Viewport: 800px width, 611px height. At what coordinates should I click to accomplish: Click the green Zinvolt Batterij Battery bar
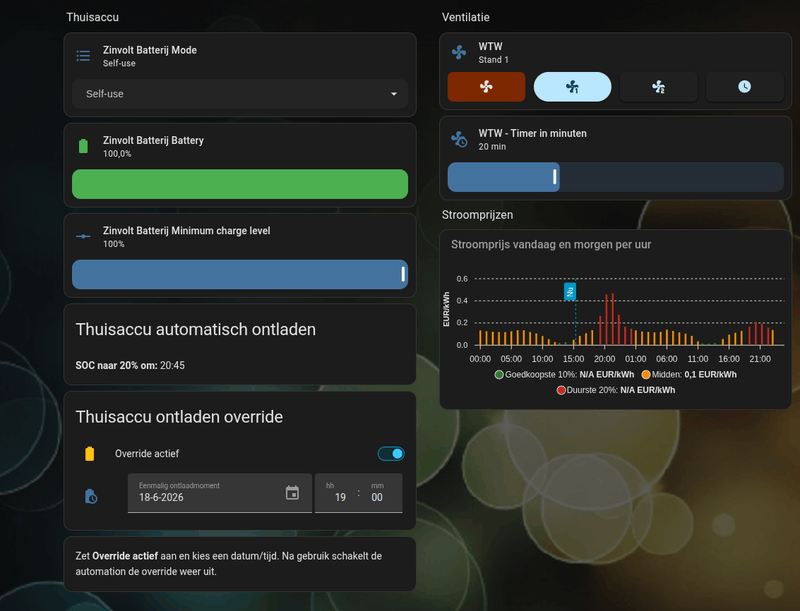tap(240, 184)
